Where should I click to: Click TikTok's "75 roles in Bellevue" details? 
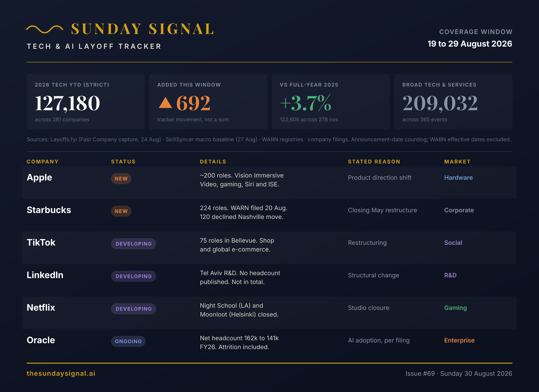pos(237,245)
